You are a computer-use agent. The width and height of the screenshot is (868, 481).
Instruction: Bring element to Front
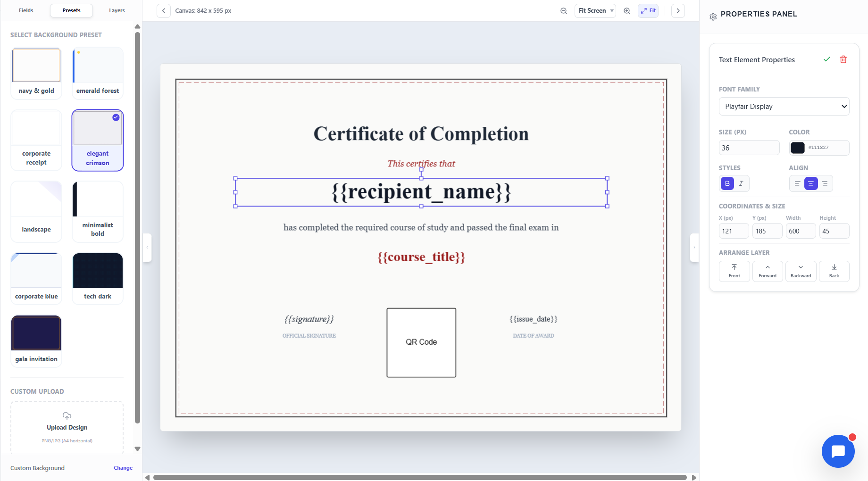[734, 271]
